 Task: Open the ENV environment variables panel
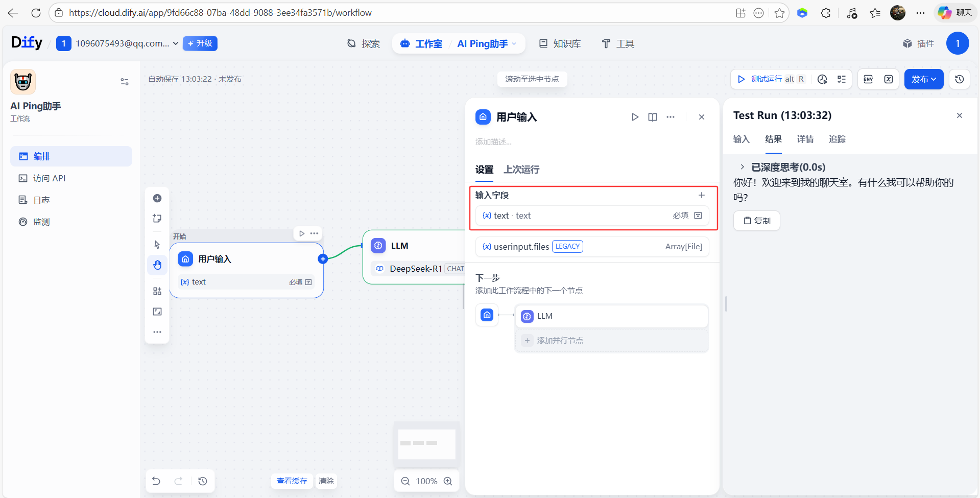(x=868, y=79)
